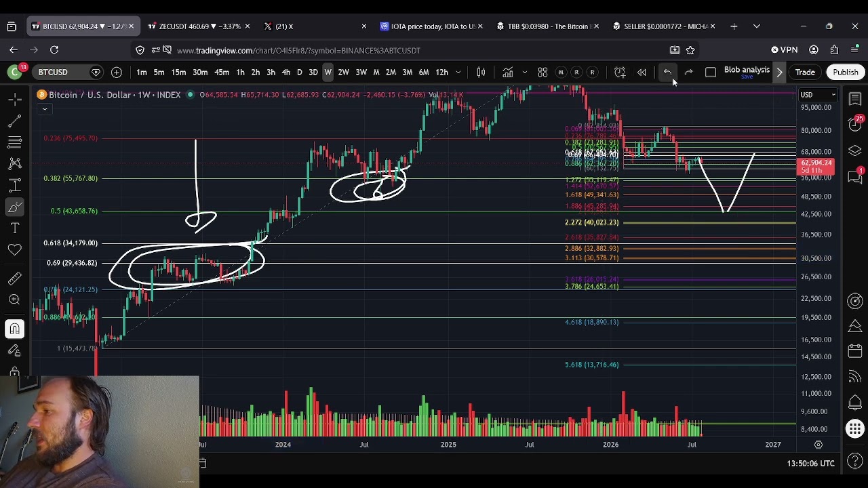Open the Alerts panel with 25 badge
The image size is (868, 488).
[x=854, y=124]
